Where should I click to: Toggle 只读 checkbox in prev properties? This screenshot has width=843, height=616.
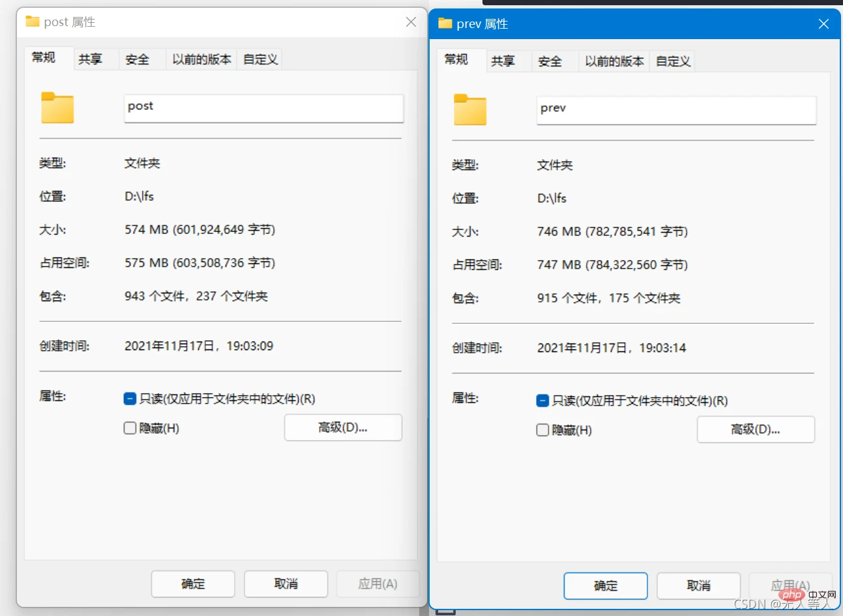click(x=542, y=401)
